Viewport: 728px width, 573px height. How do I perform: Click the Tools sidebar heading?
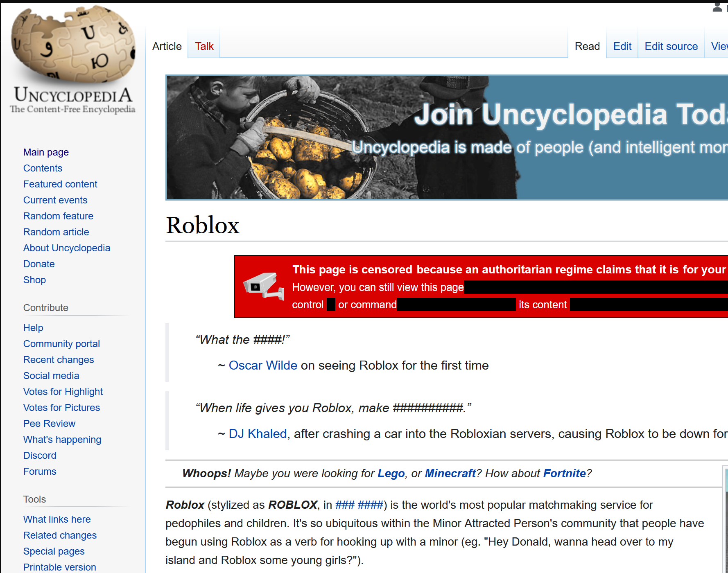click(x=34, y=499)
